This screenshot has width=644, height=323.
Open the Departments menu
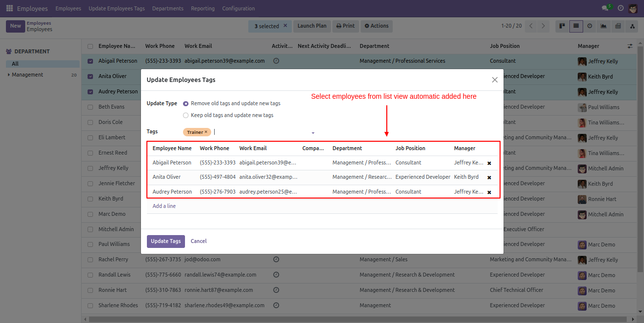(168, 8)
